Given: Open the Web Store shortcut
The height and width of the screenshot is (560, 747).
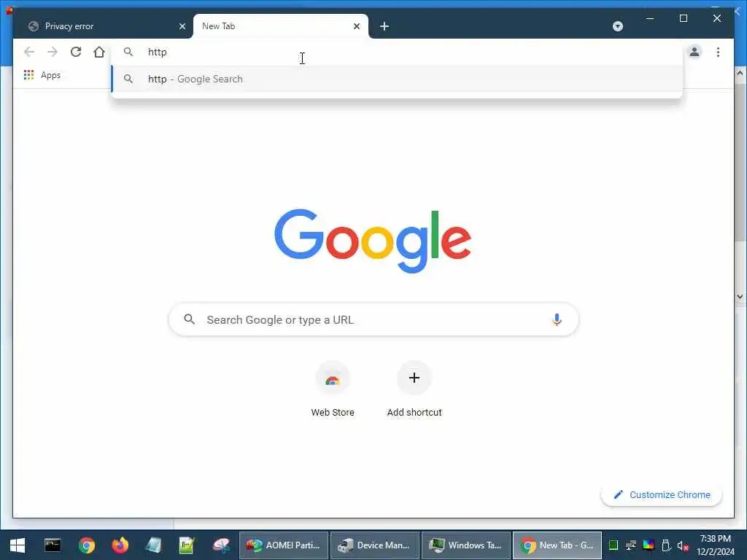Looking at the screenshot, I should point(333,391).
